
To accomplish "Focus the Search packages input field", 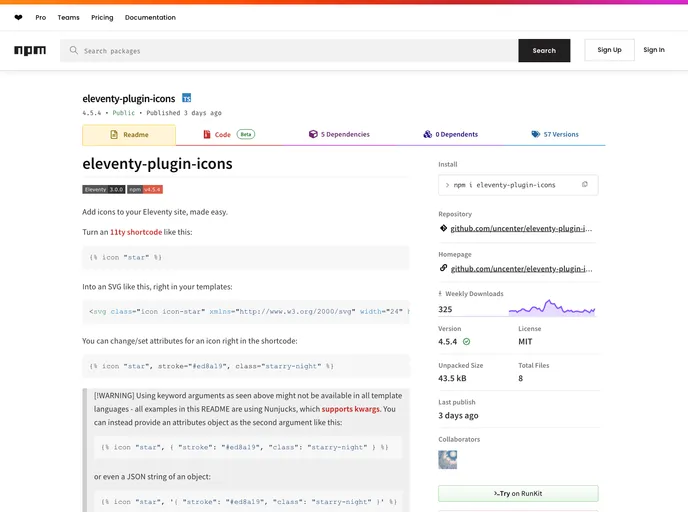I will coord(289,50).
